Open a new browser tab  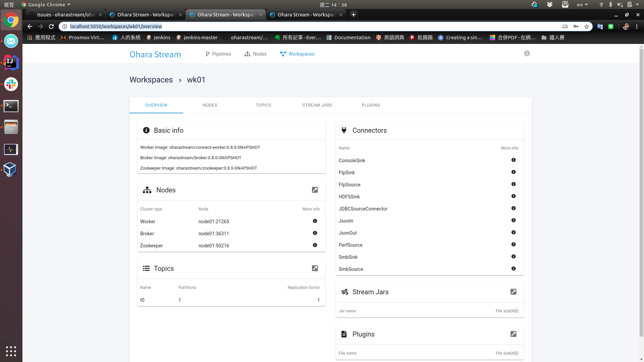pyautogui.click(x=353, y=15)
